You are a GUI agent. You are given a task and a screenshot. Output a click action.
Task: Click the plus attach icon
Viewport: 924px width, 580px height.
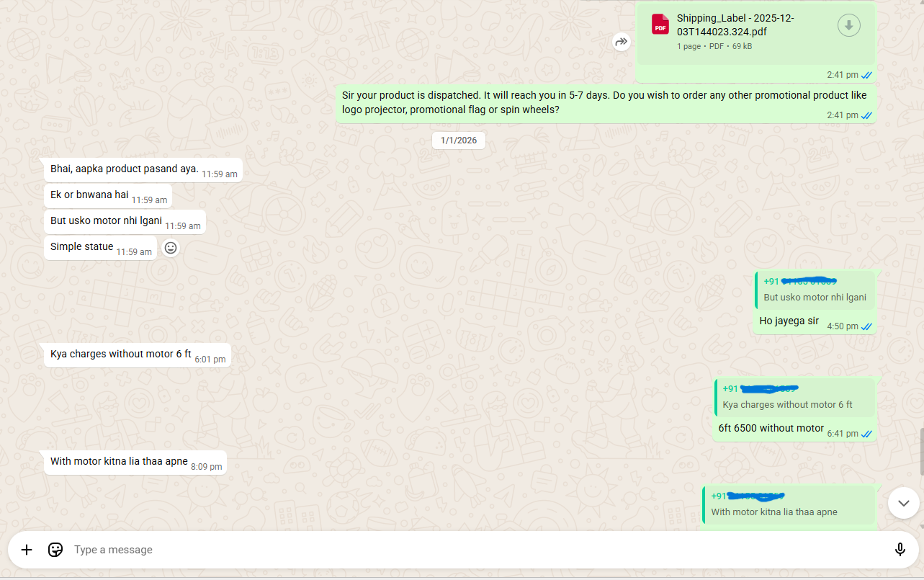click(x=27, y=550)
